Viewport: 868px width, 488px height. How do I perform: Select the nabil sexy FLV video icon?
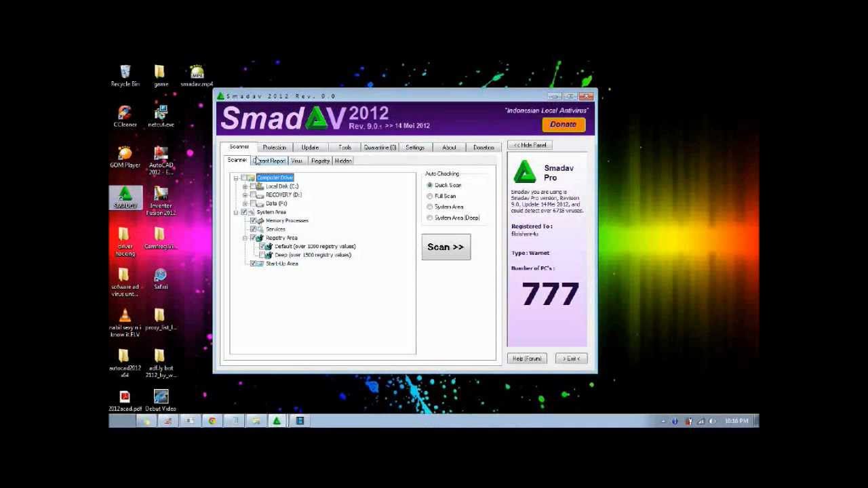click(125, 323)
